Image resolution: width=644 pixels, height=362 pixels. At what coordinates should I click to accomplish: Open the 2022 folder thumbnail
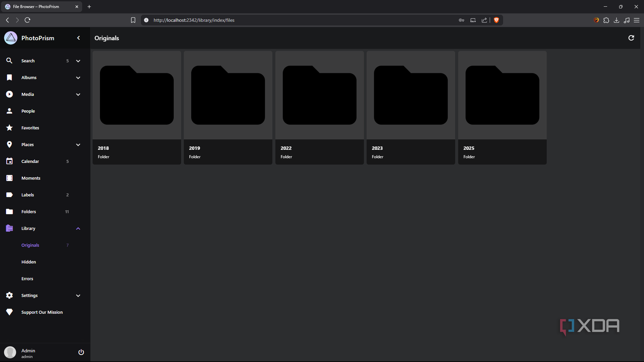320,95
